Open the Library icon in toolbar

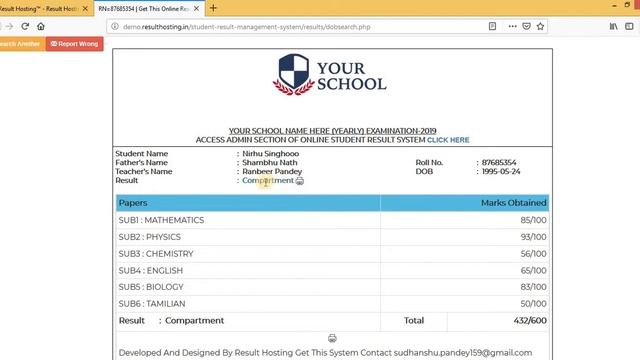coord(613,27)
